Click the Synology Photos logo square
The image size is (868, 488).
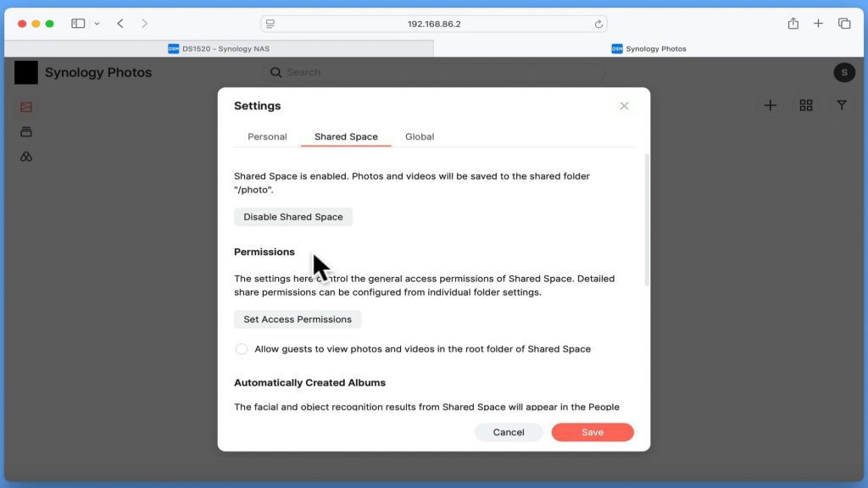click(26, 73)
